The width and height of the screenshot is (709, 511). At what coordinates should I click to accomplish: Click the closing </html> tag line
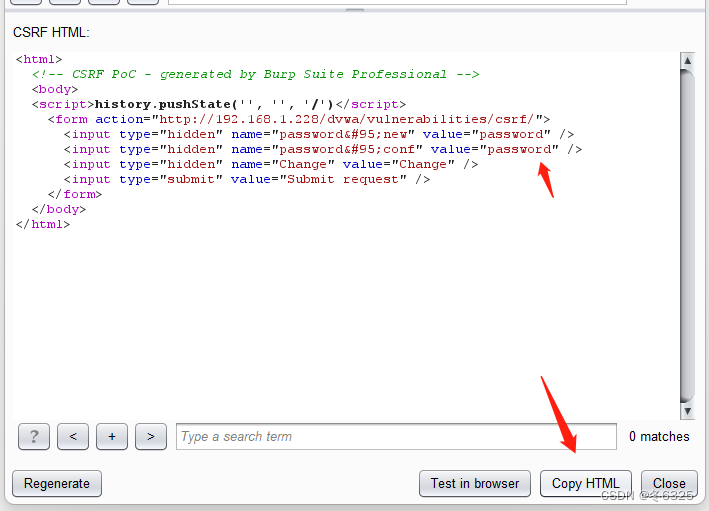coord(43,224)
